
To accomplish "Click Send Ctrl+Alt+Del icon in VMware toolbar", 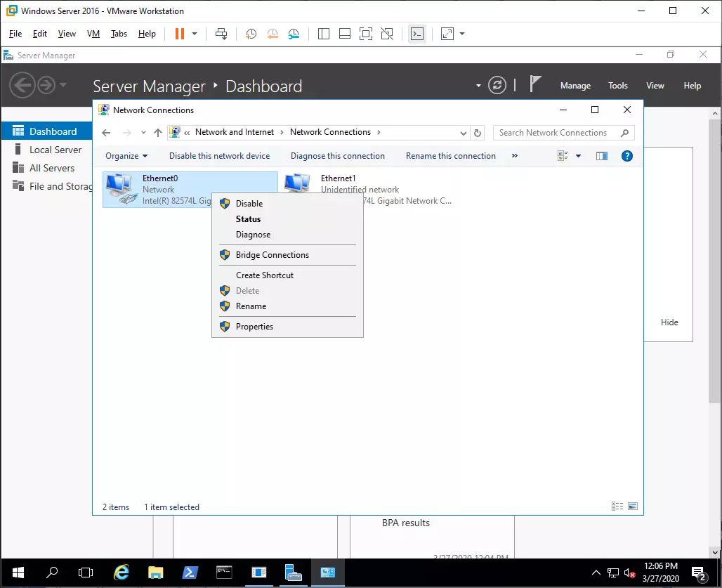I will (x=221, y=34).
